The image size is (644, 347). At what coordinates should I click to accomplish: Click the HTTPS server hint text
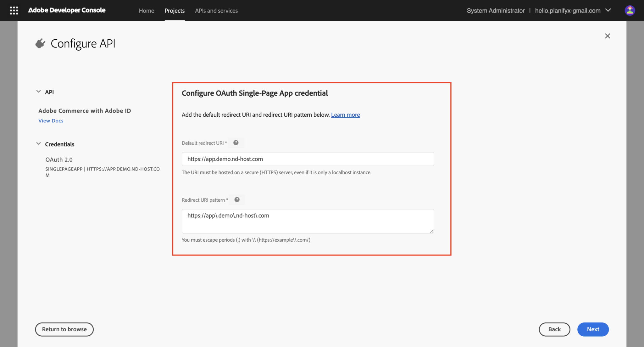click(x=276, y=172)
